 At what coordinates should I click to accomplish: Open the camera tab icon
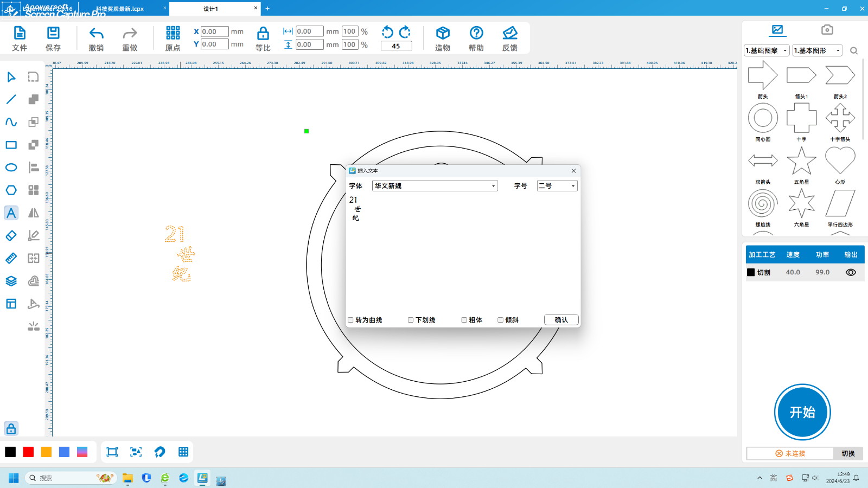pos(827,30)
